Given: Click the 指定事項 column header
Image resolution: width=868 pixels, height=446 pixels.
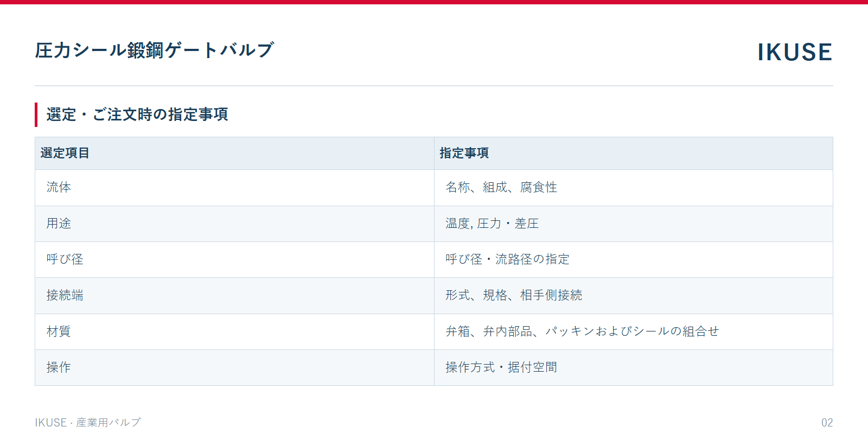Looking at the screenshot, I should click(x=634, y=154).
